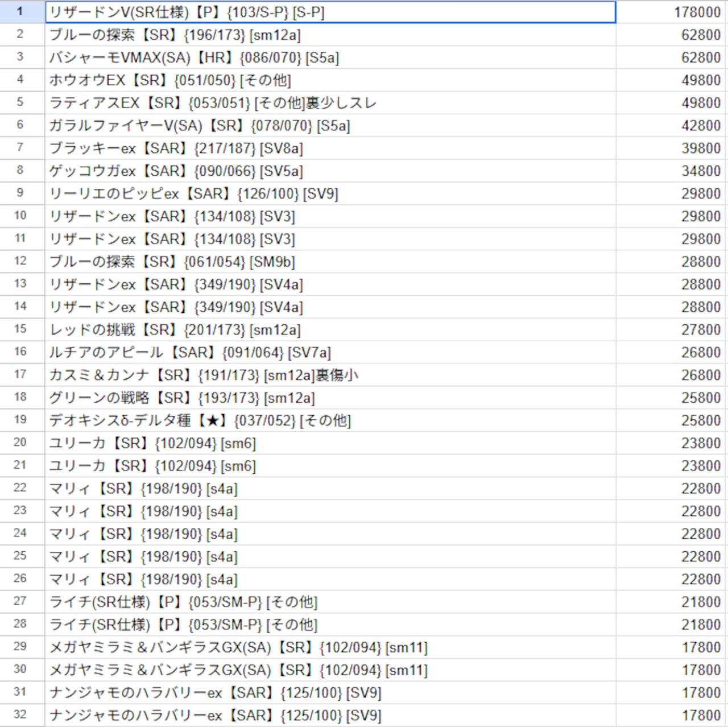Select the リザードンV(SR仕様) cell in row 1
728x727 pixels.
[330, 12]
